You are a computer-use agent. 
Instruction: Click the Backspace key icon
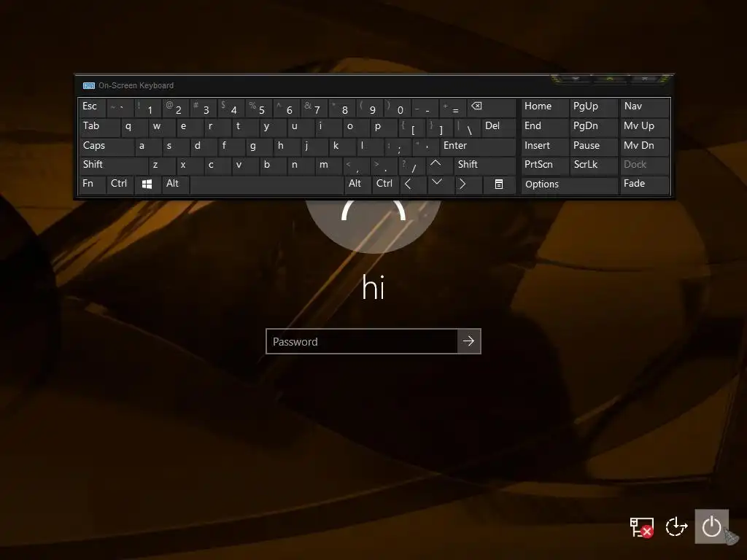476,106
